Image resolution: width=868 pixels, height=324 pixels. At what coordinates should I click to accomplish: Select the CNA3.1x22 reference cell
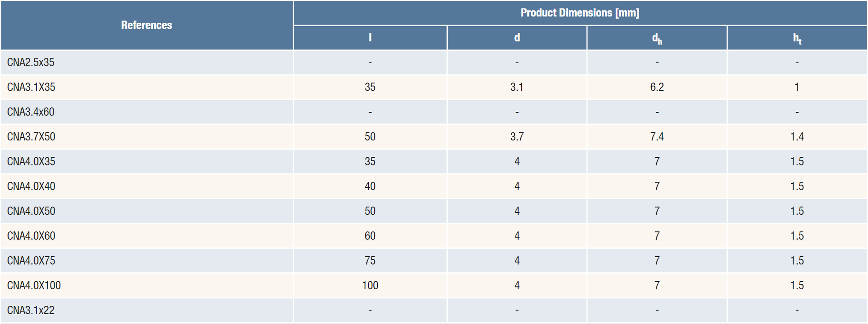[31, 310]
